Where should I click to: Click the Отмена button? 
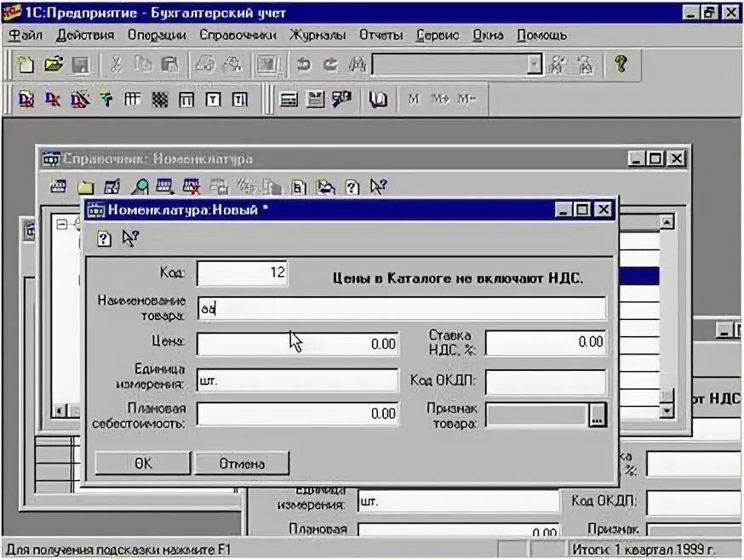point(242,463)
